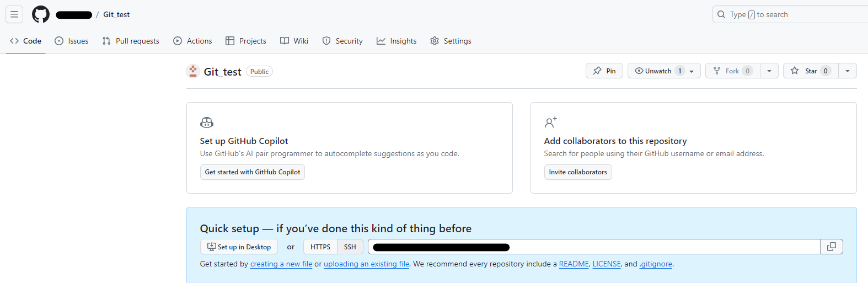Click the Git_test repository title
Image resolution: width=868 pixels, height=283 pixels.
point(223,72)
